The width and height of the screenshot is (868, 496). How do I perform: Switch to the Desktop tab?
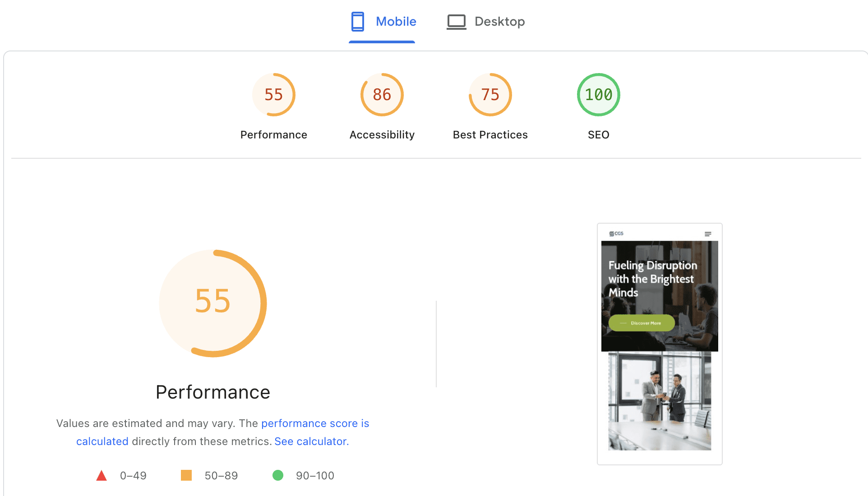click(499, 22)
